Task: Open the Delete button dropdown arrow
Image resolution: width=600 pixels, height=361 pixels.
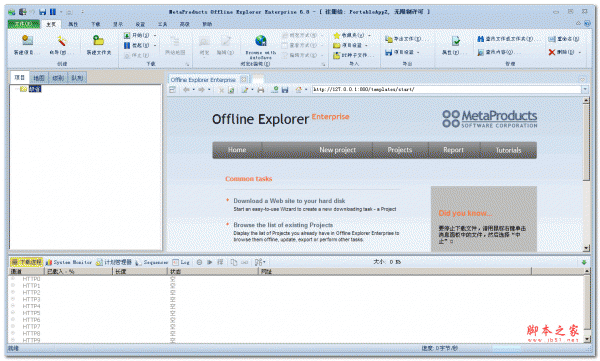Action: (x=580, y=52)
